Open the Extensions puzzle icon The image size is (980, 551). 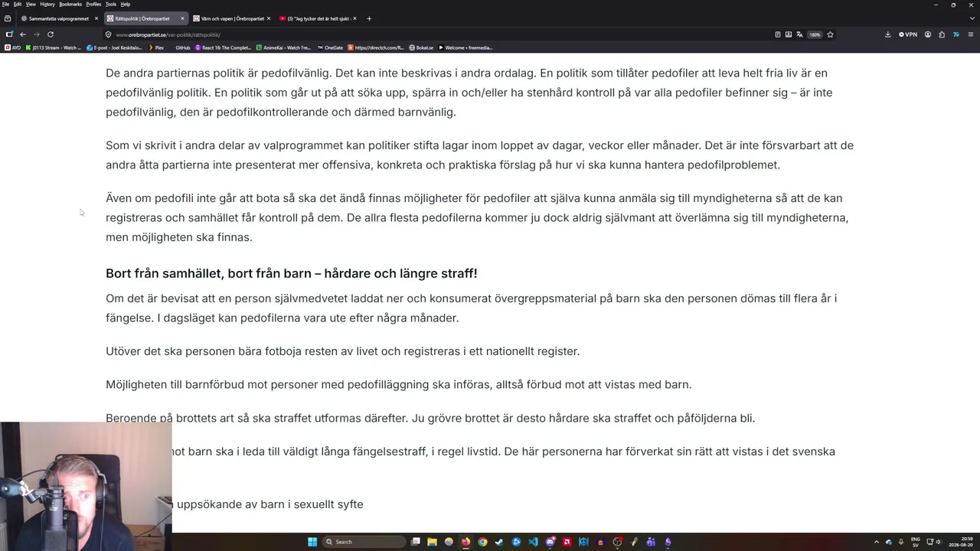pos(942,34)
